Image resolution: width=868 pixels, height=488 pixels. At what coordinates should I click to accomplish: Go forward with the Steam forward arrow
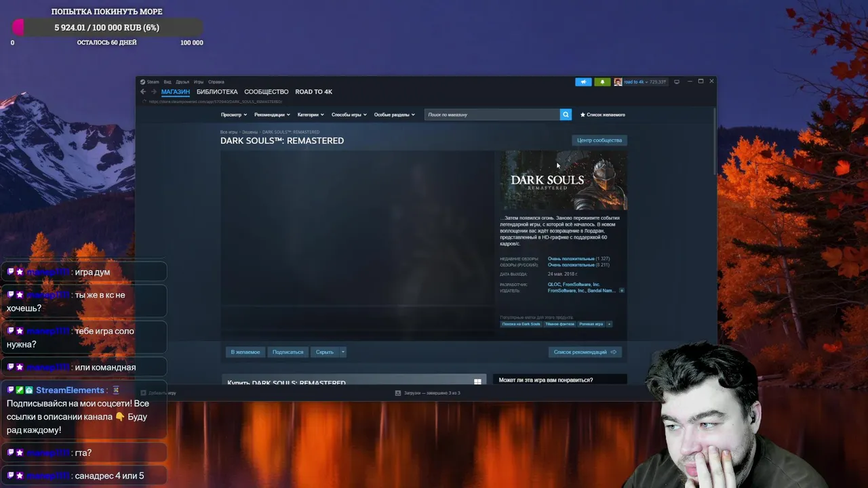point(154,91)
